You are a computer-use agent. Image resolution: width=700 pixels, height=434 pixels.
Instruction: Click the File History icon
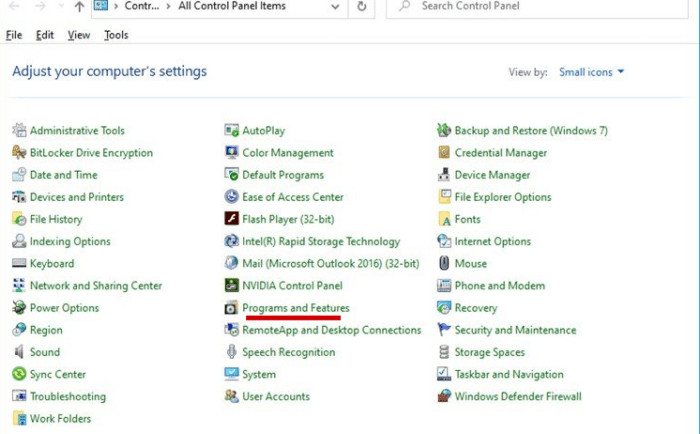[x=19, y=219]
